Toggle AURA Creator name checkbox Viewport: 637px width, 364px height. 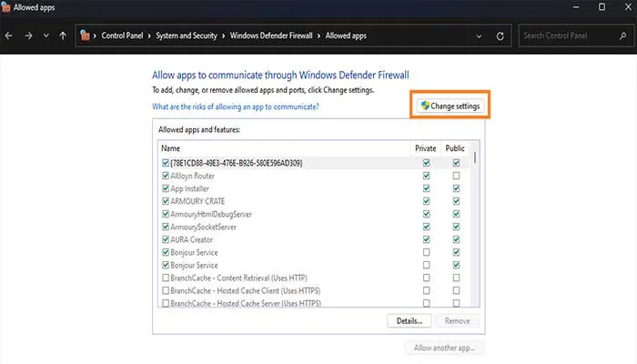(x=166, y=239)
